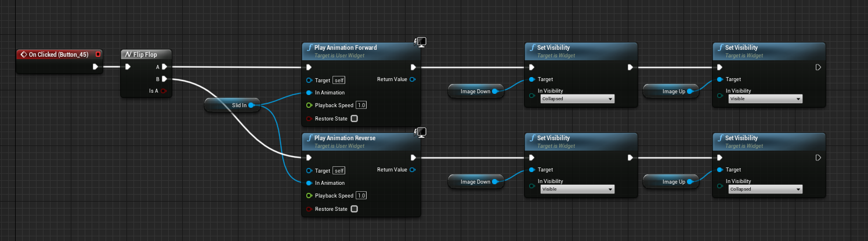
Task: Click Play Animation Forward's Return Value pin
Action: pos(412,79)
